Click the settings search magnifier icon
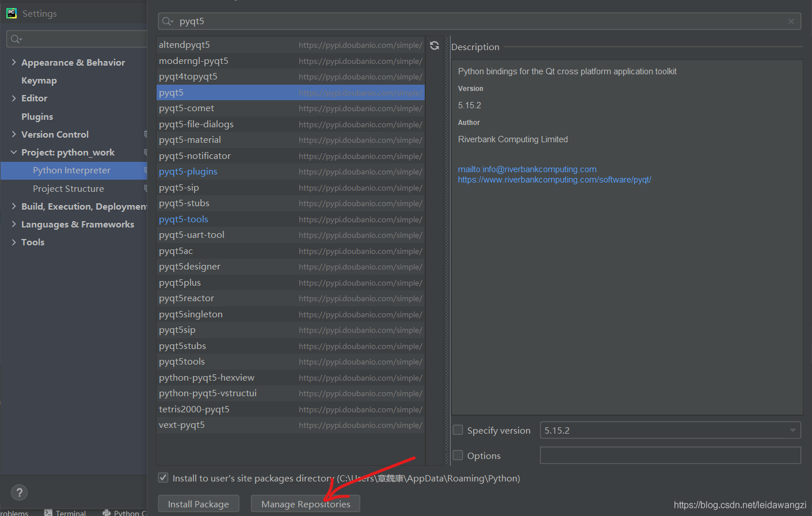The width and height of the screenshot is (812, 516). click(16, 39)
